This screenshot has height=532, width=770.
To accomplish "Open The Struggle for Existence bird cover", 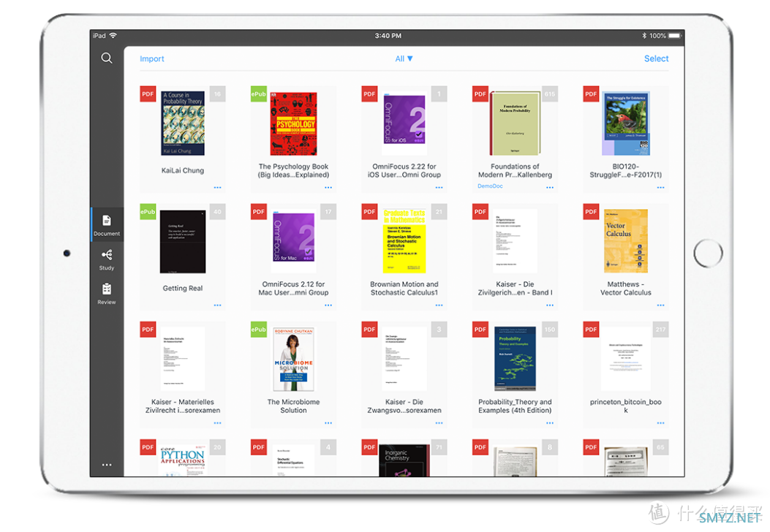I will coord(626,123).
